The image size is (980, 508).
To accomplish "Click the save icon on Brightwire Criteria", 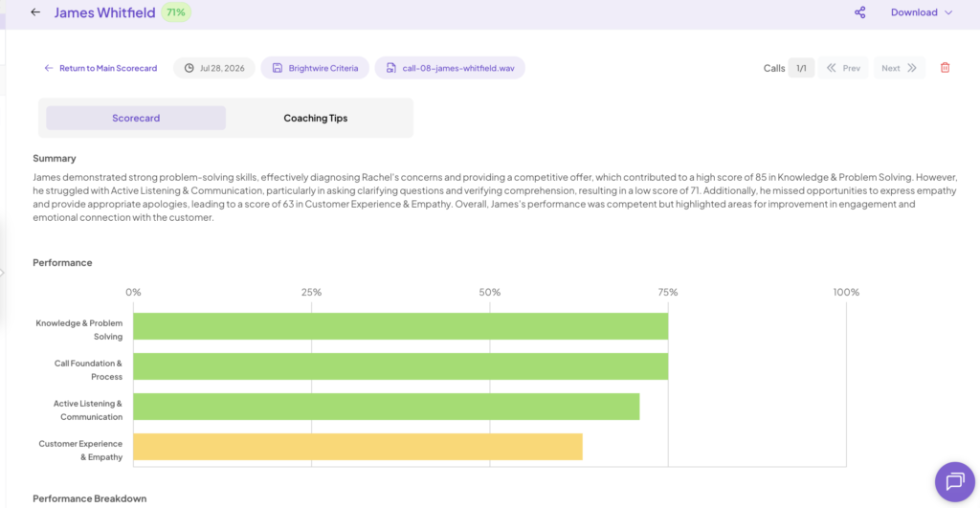I will (278, 68).
